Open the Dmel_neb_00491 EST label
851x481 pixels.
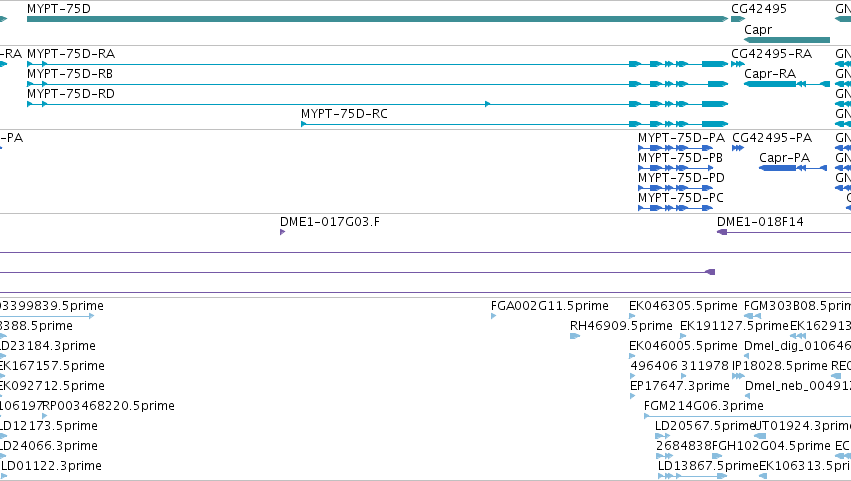pyautogui.click(x=798, y=387)
